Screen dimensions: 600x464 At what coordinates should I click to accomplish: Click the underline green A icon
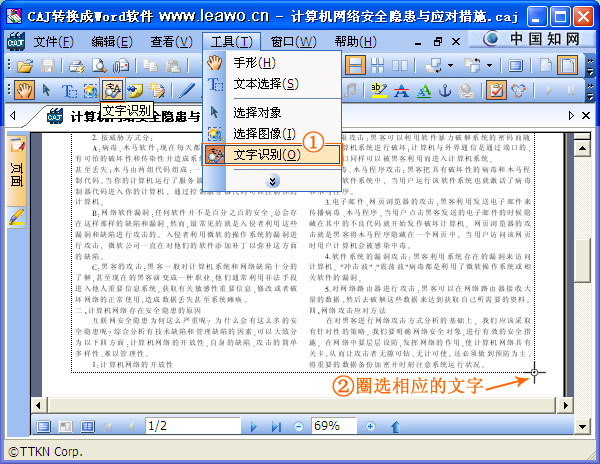pos(423,91)
